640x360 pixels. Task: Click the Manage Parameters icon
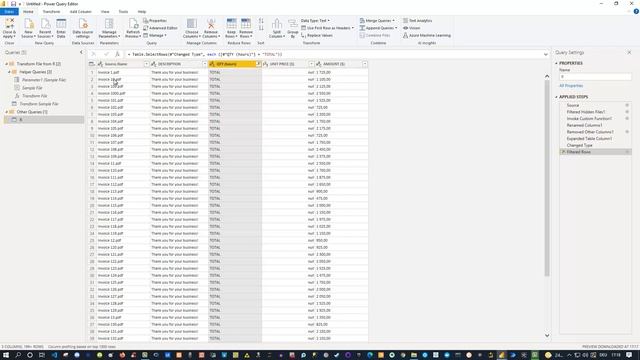pyautogui.click(x=109, y=24)
